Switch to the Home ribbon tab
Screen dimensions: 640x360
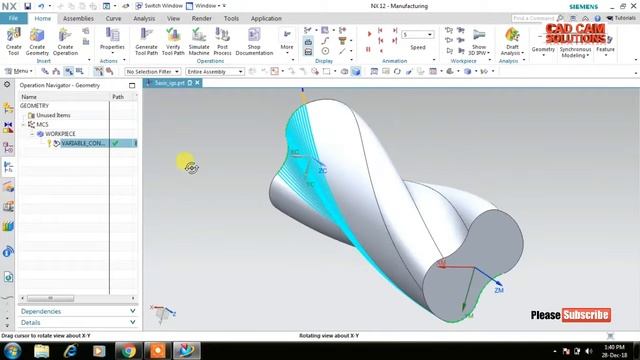click(42, 18)
